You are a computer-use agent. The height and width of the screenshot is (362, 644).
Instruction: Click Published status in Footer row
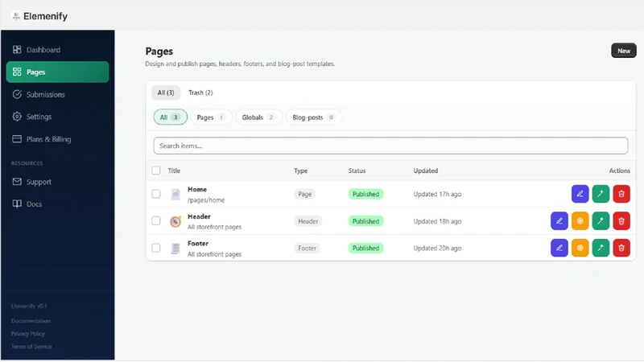click(x=365, y=249)
